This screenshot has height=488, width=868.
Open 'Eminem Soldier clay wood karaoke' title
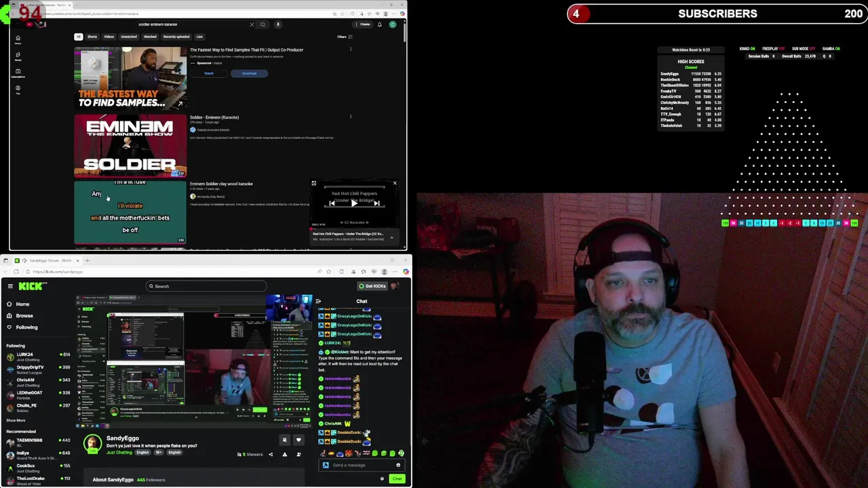[x=221, y=184]
